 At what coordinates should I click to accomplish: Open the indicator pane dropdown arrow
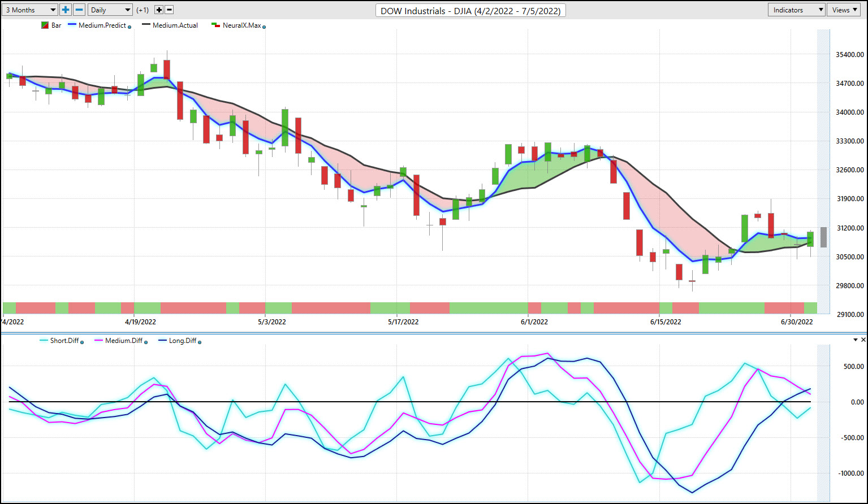click(855, 340)
